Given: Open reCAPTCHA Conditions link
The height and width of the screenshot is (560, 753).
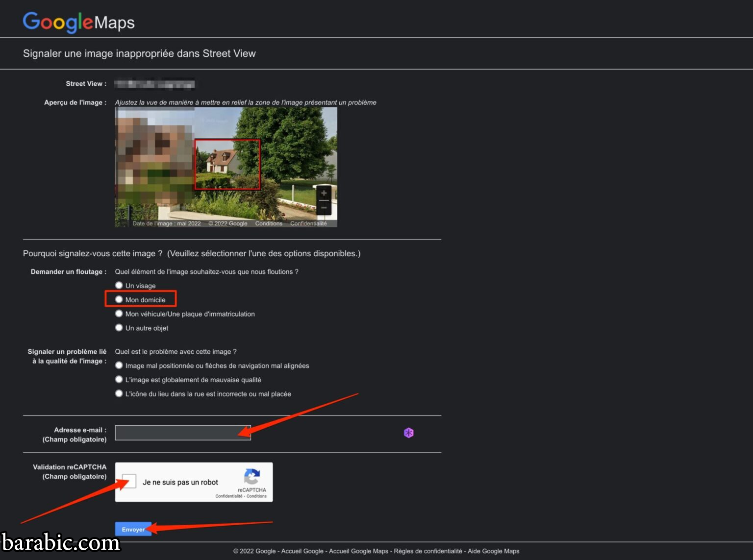Looking at the screenshot, I should [256, 496].
